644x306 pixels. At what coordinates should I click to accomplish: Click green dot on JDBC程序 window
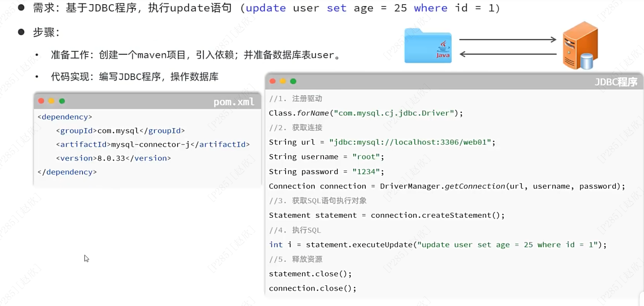[293, 81]
